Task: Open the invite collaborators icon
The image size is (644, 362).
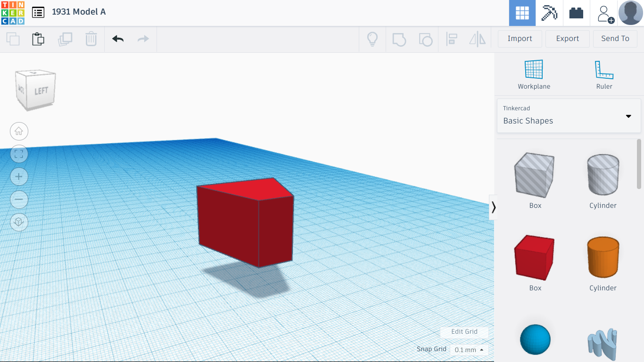Action: tap(605, 13)
